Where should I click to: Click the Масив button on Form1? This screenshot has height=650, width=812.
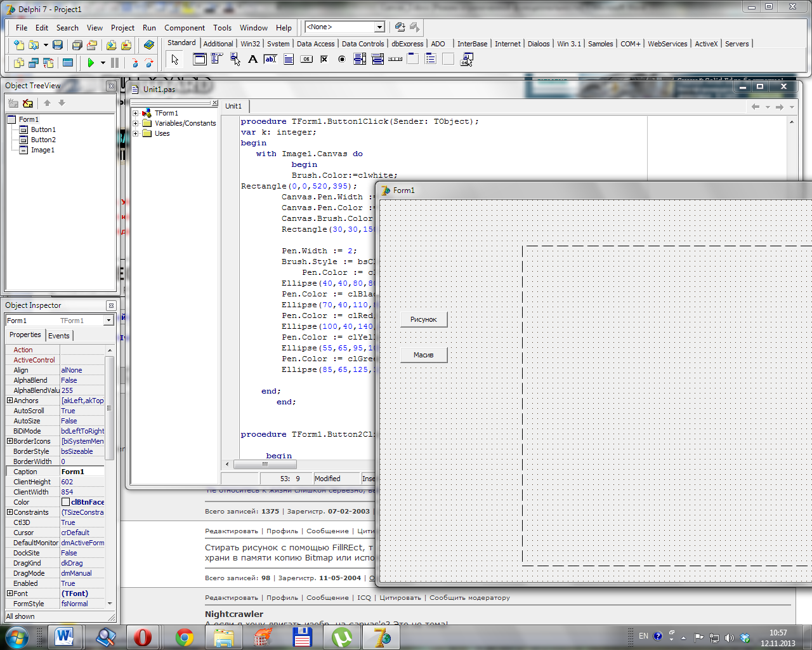[x=424, y=355]
